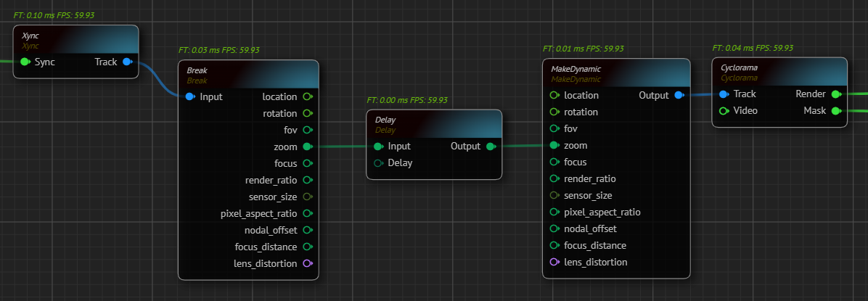Select the Xync node title header

[x=75, y=39]
